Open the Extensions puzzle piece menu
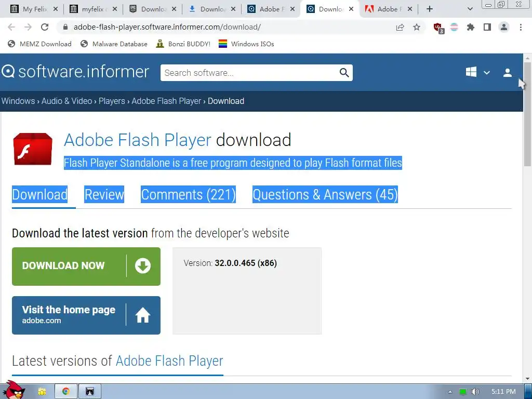This screenshot has height=399, width=532. coord(470,27)
